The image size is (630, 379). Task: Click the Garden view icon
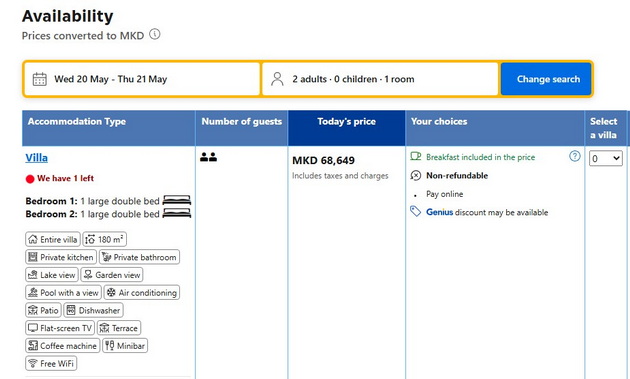point(88,275)
